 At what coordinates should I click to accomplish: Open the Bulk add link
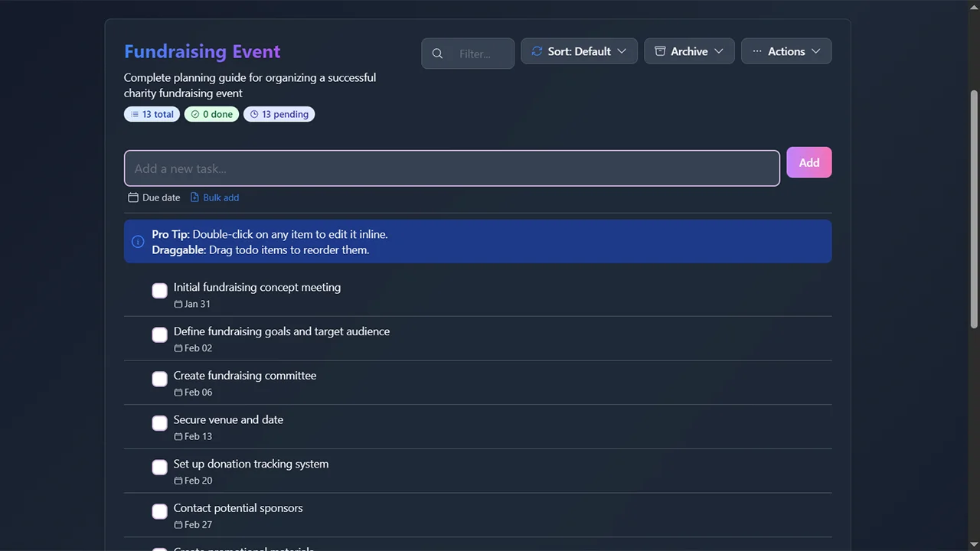pos(220,197)
